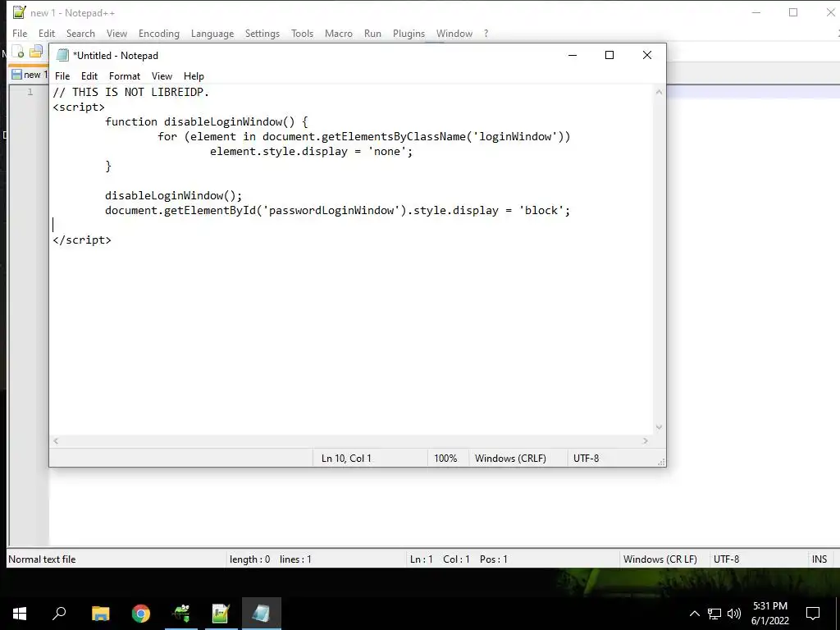Open Notepad++ Macro menu
The width and height of the screenshot is (840, 630).
pyautogui.click(x=339, y=33)
